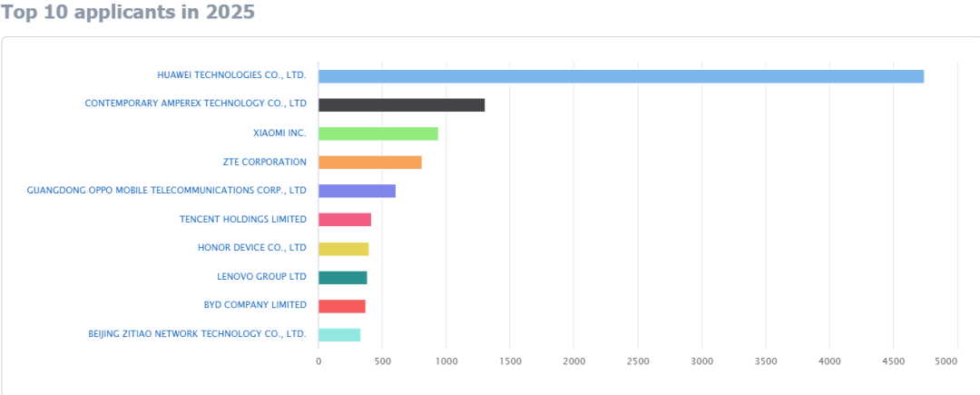Viewport: 980px width, 395px height.
Task: Open Guangdong OPPO Mobile Telecommunications link
Action: pos(167,190)
